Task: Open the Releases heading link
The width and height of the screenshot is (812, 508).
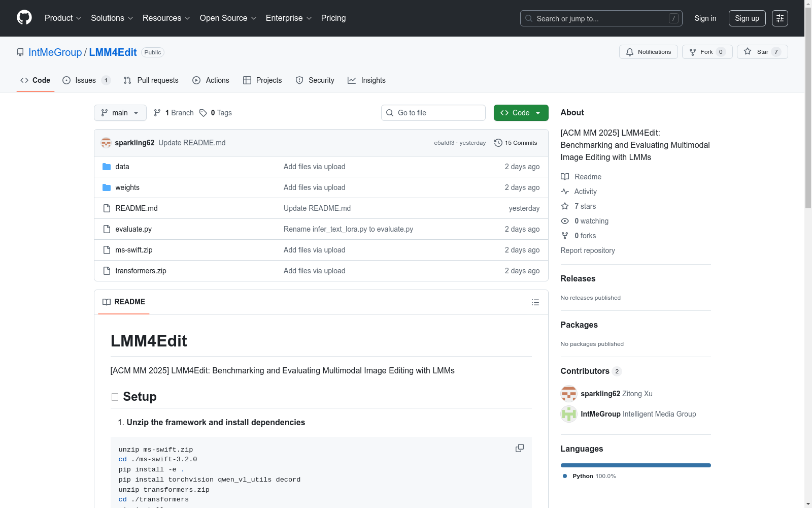Action: (578, 278)
